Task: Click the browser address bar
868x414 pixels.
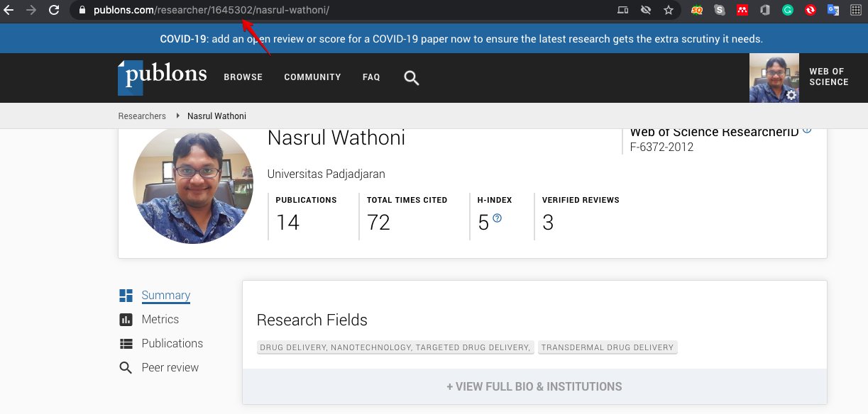Action: point(213,11)
